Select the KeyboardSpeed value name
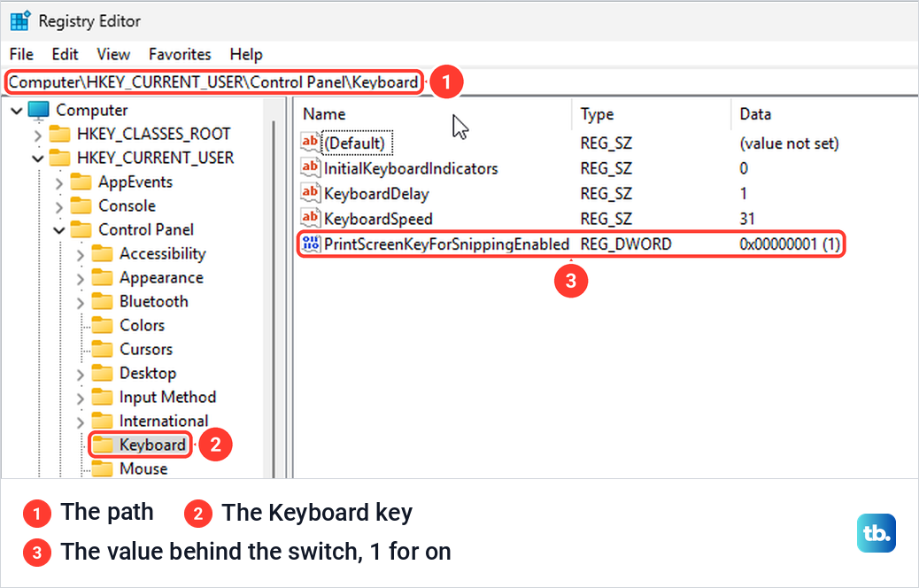919x588 pixels. point(378,220)
